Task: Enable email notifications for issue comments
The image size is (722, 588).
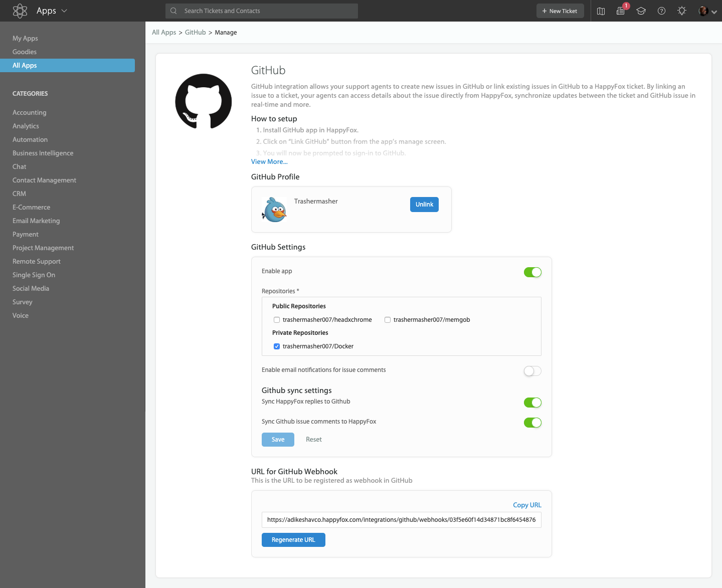Action: click(x=532, y=371)
